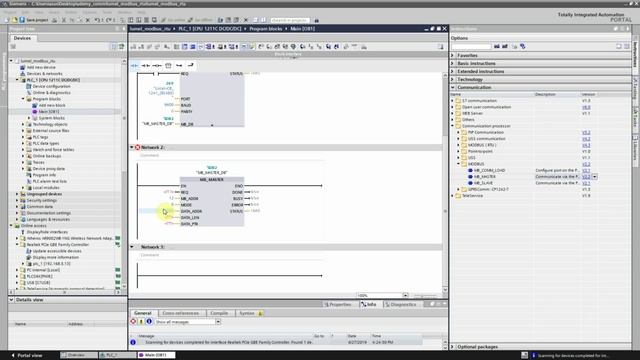Expand the Technology objects folder
640x360 pixels.
pyautogui.click(x=23, y=124)
